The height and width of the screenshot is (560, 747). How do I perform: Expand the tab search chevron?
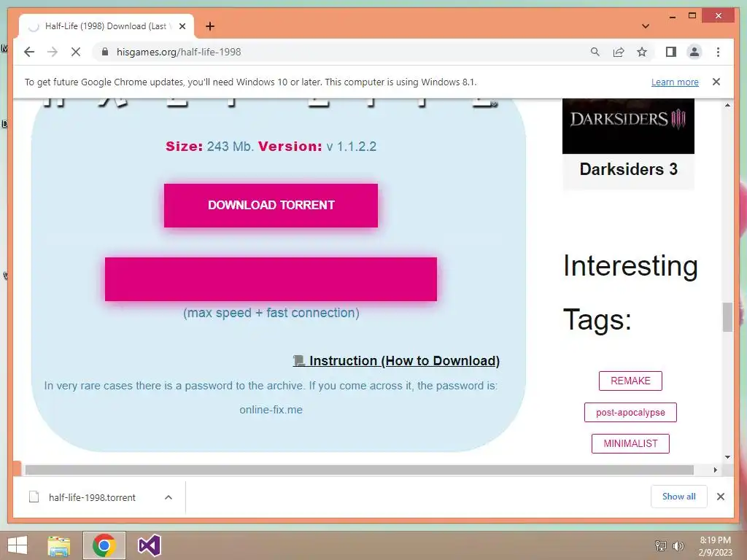646,26
